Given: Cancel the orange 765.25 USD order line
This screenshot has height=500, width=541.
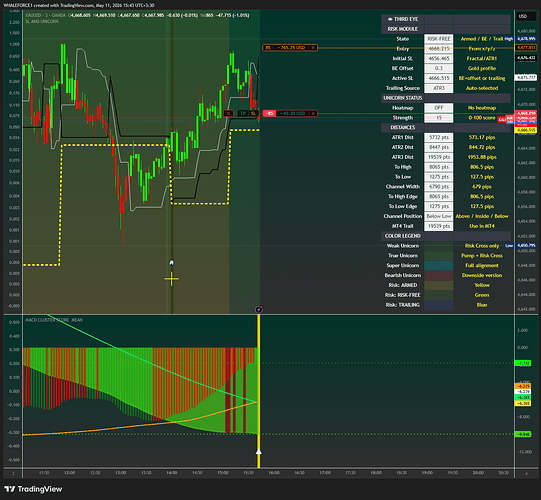Looking at the screenshot, I should coord(313,48).
